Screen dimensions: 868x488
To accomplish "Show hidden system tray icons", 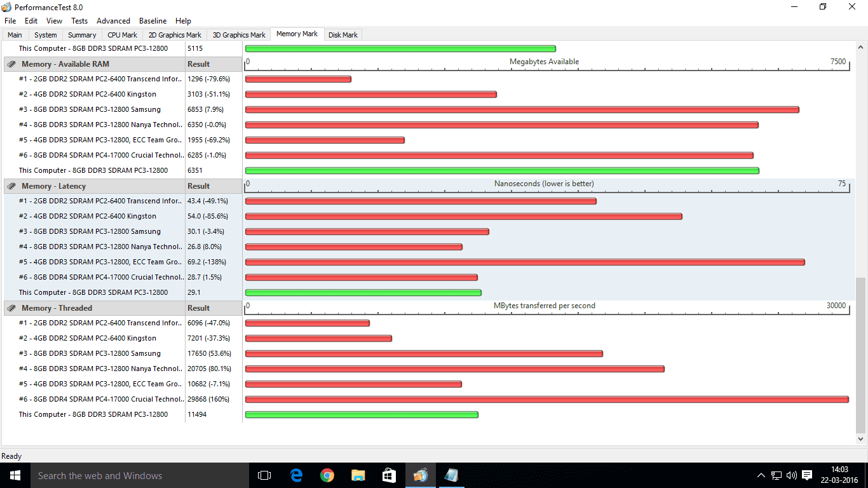I will (x=761, y=475).
